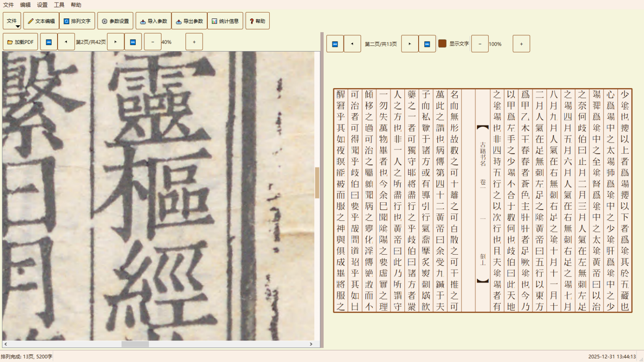Click the 排列文字 arrange text button
The width and height of the screenshot is (644, 362).
[x=77, y=21]
